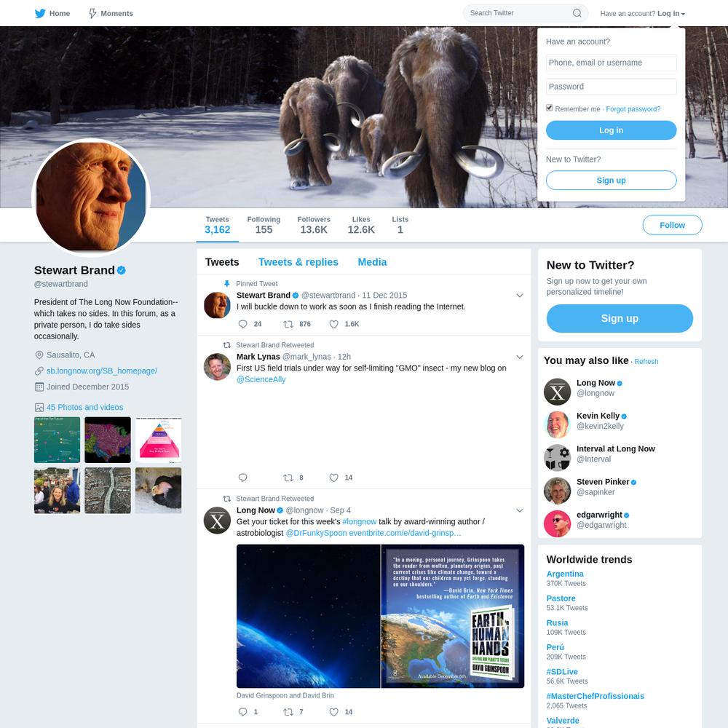Click the Photos and videos picture icon

click(x=39, y=407)
